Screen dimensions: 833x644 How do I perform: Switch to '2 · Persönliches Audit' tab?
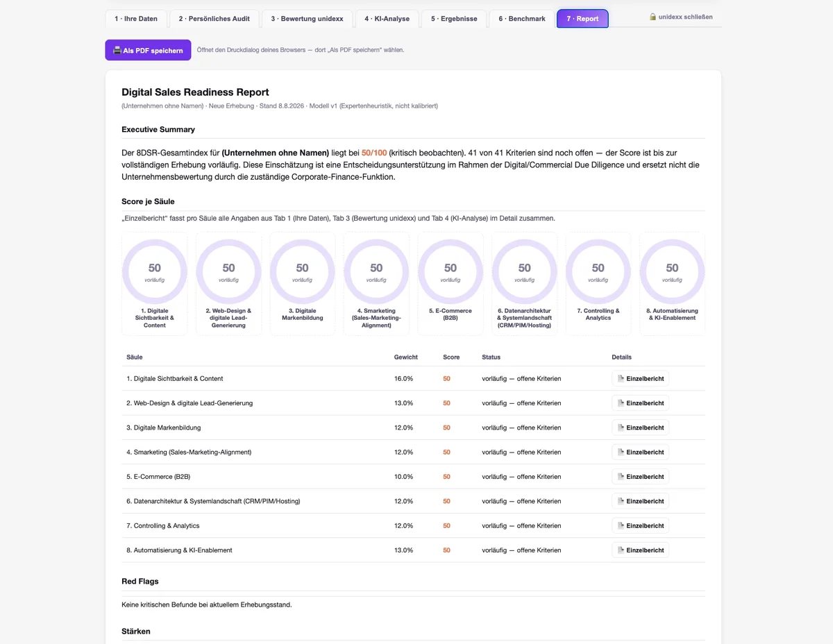pyautogui.click(x=214, y=19)
